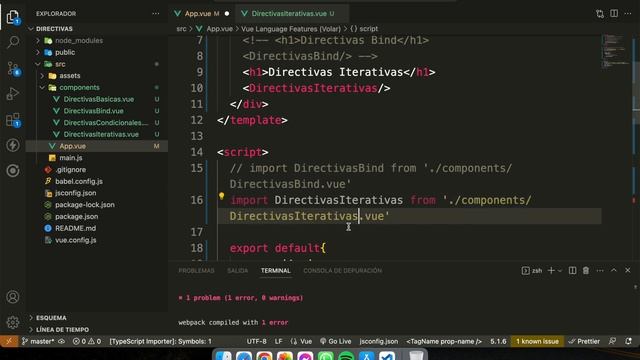This screenshot has height=360, width=640.
Task: Switch to the App.vue editor tab
Action: pos(202,13)
